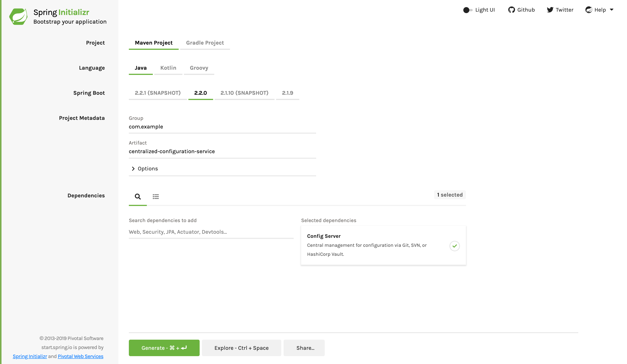The width and height of the screenshot is (627, 364).
Task: Click the search dependencies icon
Action: (138, 196)
